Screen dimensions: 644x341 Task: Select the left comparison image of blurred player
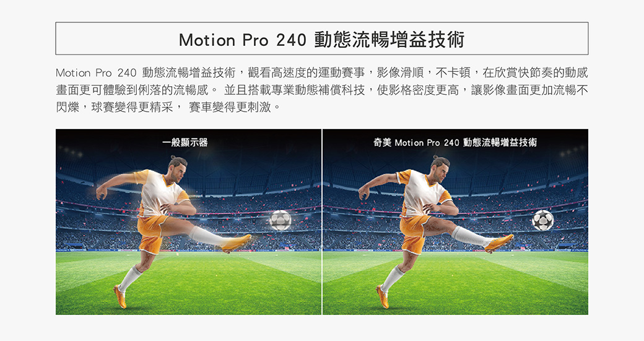tap(188, 222)
